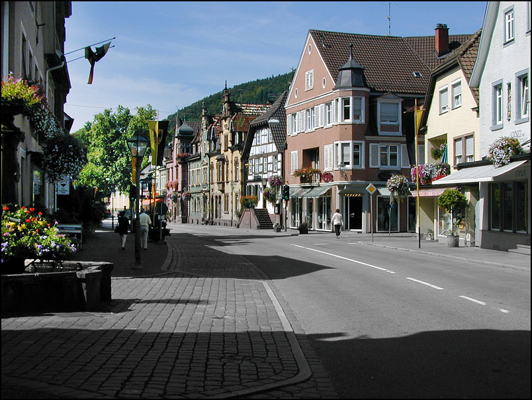Click the rooftop antenna against the sky
This screenshot has height=400, width=532.
coord(388,17)
